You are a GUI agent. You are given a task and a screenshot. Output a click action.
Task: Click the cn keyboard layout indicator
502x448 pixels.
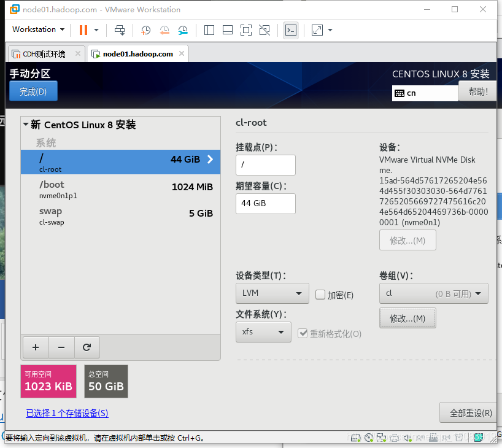pyautogui.click(x=425, y=93)
